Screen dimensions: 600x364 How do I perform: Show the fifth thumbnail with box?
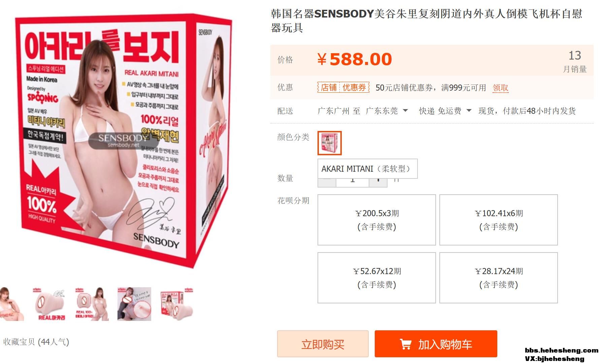pyautogui.click(x=176, y=304)
